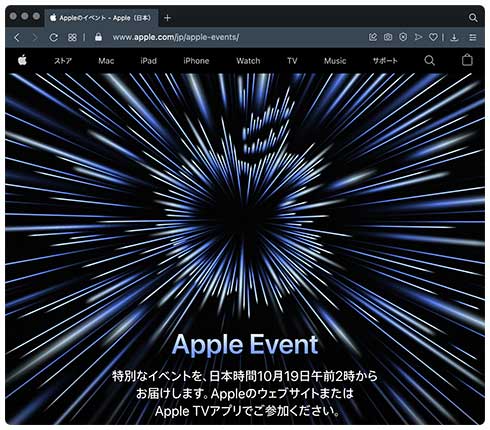The image size is (490, 430).
Task: Click the send flow arrow icon
Action: click(418, 37)
